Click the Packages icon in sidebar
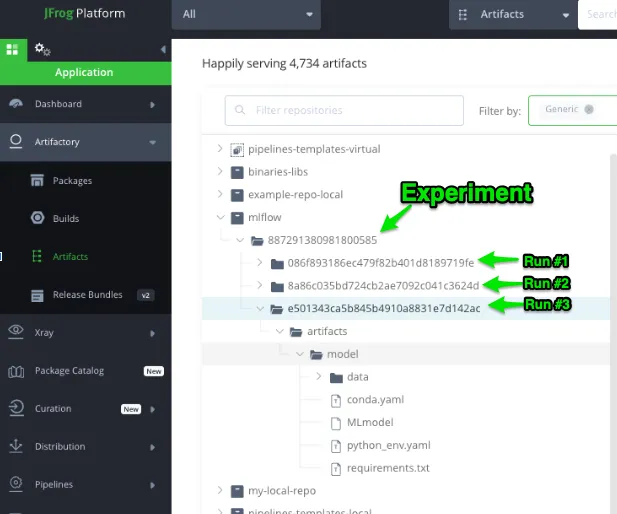Image resolution: width=617 pixels, height=514 pixels. coord(37,180)
